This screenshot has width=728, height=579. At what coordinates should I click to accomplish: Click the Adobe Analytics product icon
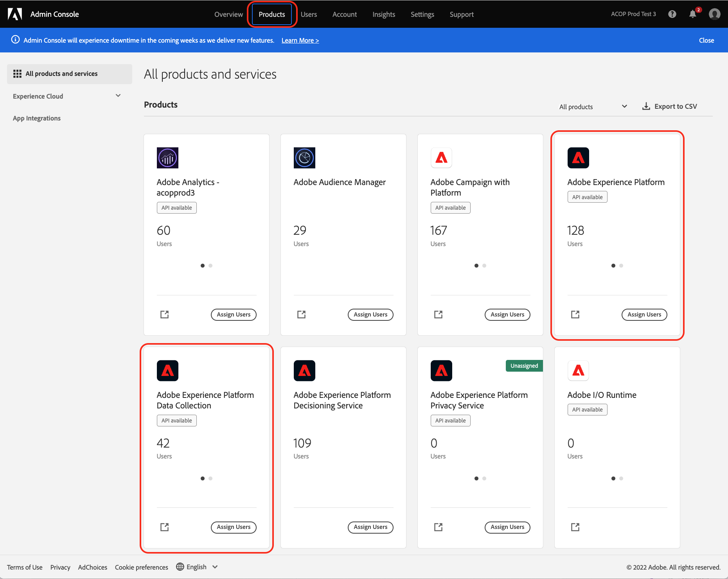click(167, 158)
